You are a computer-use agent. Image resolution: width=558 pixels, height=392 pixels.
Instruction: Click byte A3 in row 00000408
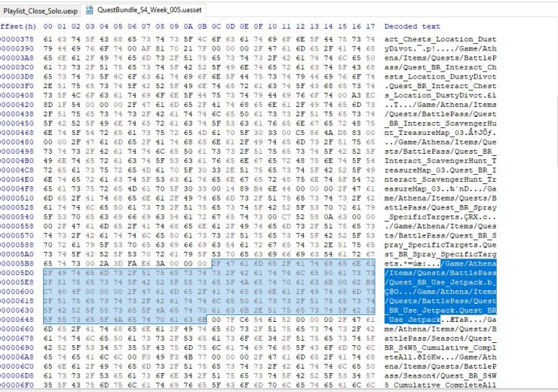(x=357, y=95)
